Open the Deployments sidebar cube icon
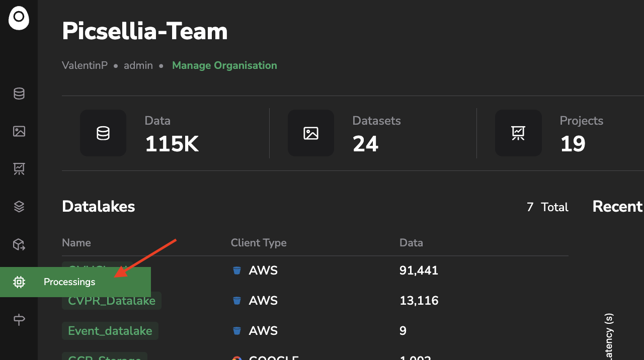This screenshot has width=644, height=360. pos(19,244)
